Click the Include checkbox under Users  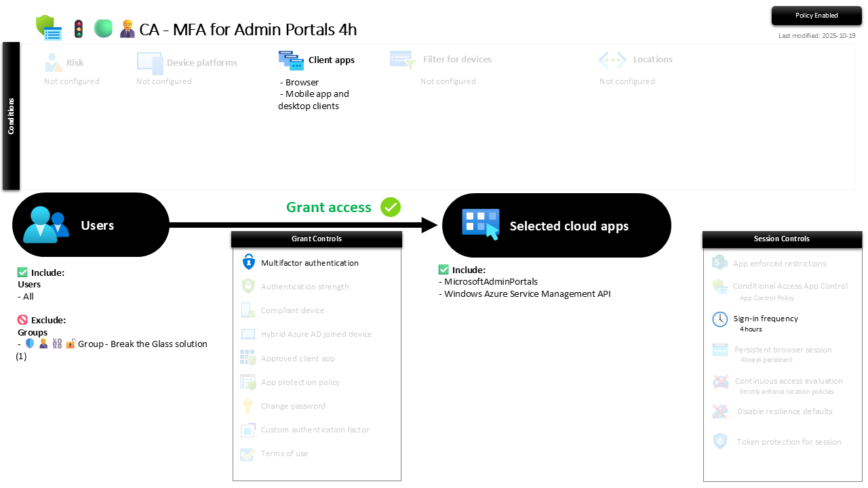[x=23, y=272]
